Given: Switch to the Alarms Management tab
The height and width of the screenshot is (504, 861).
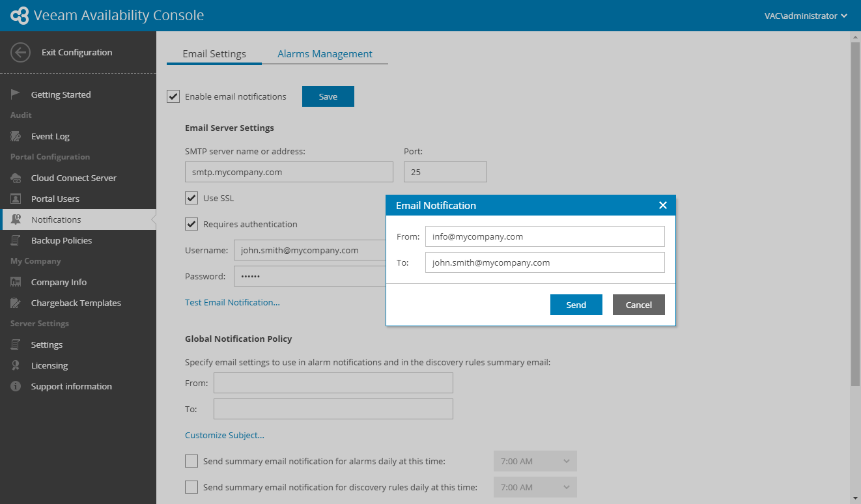Looking at the screenshot, I should [x=325, y=54].
